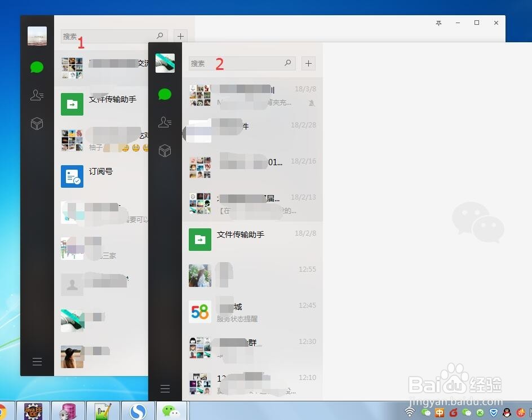The height and width of the screenshot is (420, 532).
Task: Click plus button beside back window search
Action: [180, 36]
